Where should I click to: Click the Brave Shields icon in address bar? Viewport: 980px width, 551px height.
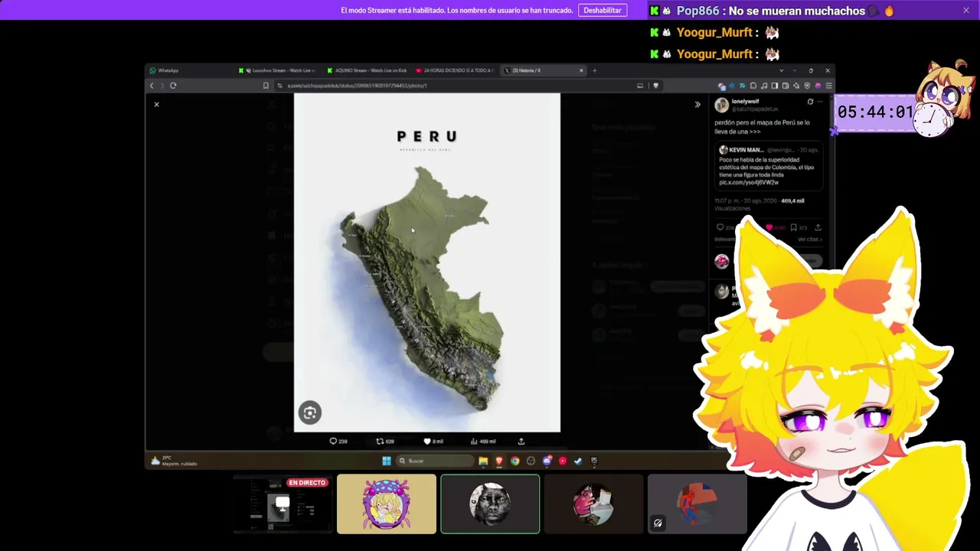pos(655,86)
